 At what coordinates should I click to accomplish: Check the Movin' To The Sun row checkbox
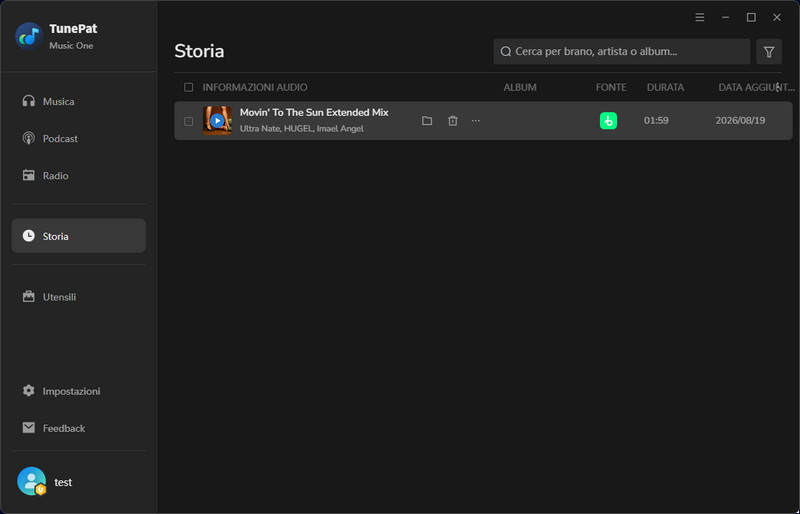click(x=189, y=121)
